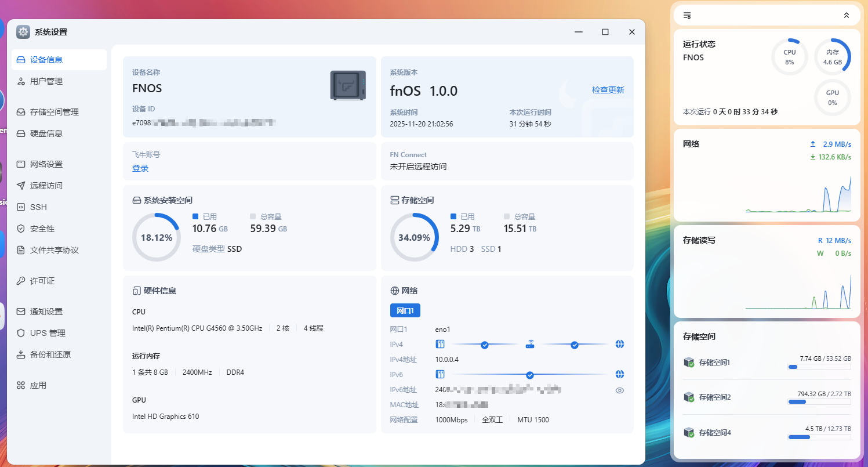
Task: Click the widget panel settings icon
Action: pos(687,16)
